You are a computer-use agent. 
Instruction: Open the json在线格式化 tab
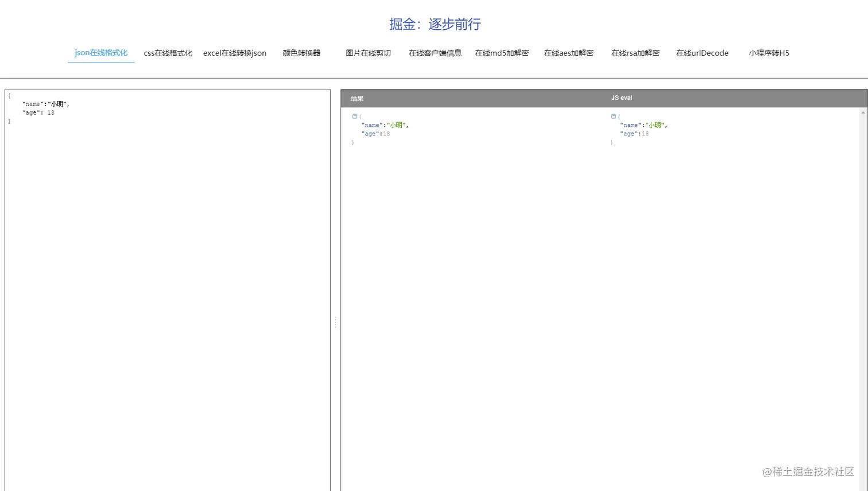click(x=101, y=53)
